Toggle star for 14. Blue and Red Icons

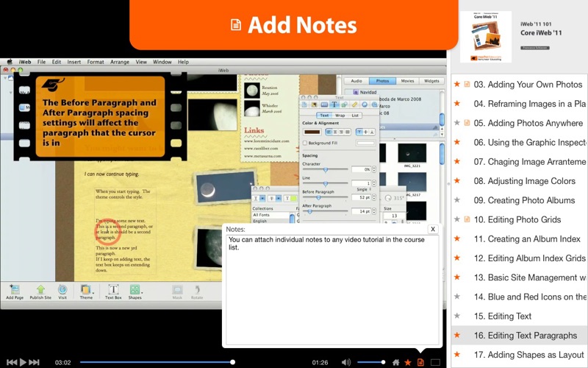pos(457,297)
